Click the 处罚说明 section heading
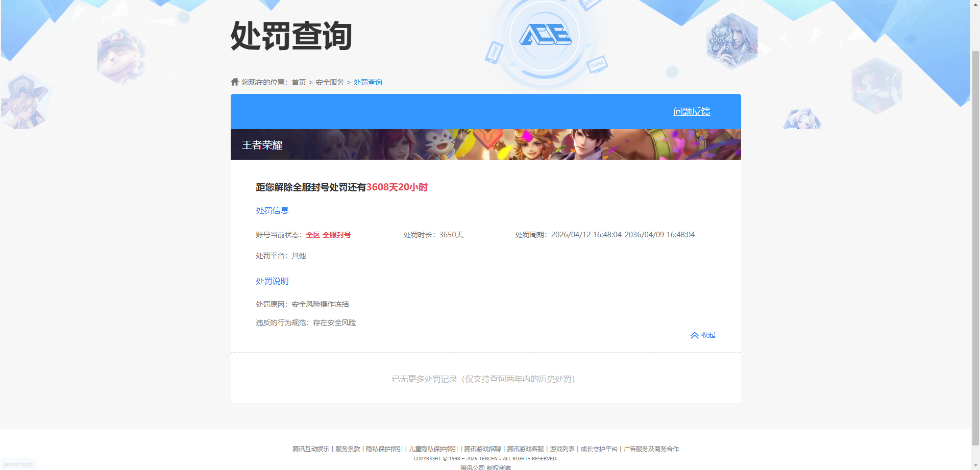 272,281
